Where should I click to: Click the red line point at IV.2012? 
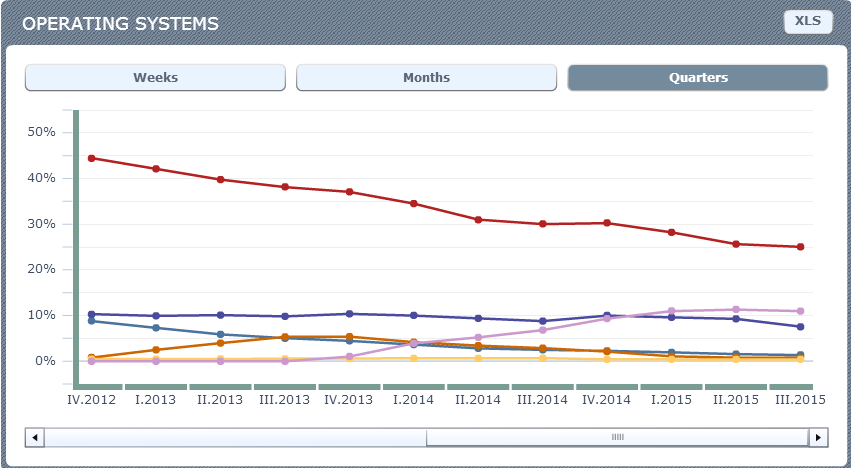pos(92,158)
